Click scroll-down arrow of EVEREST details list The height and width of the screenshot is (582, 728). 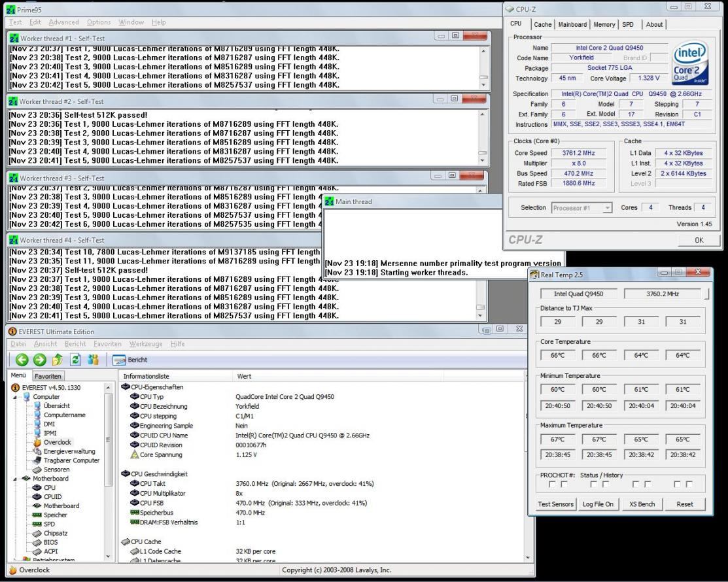pos(528,557)
